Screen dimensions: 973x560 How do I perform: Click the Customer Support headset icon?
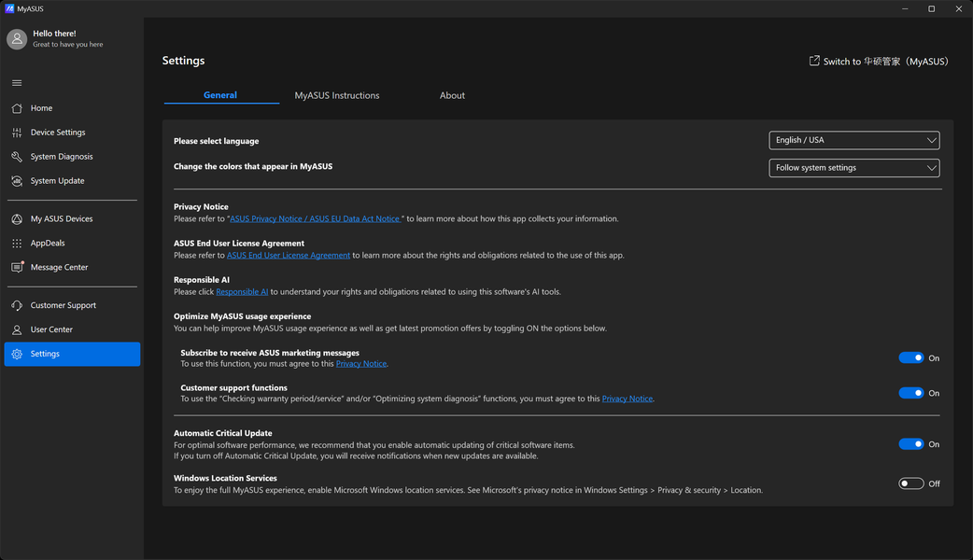17,305
